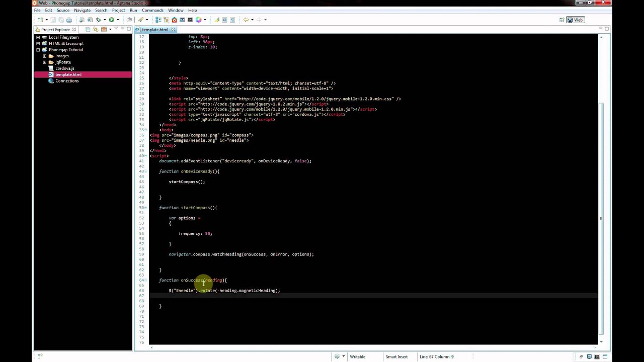Expand the HTML & Javascript project

coord(38,43)
